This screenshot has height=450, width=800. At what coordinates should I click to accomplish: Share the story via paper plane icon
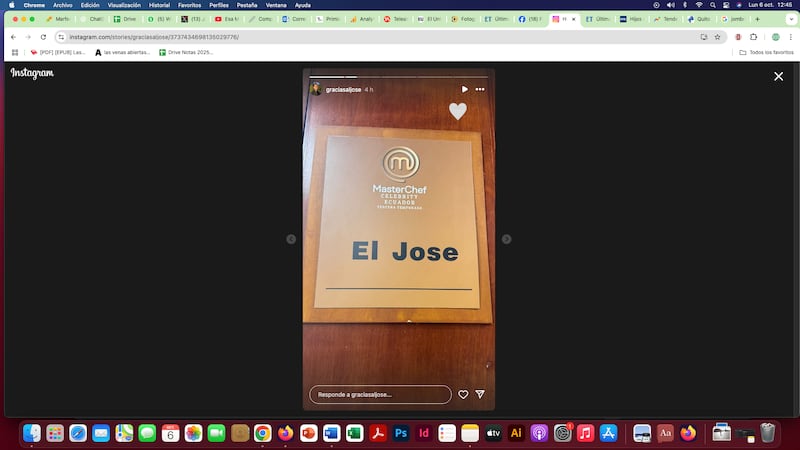pyautogui.click(x=480, y=394)
